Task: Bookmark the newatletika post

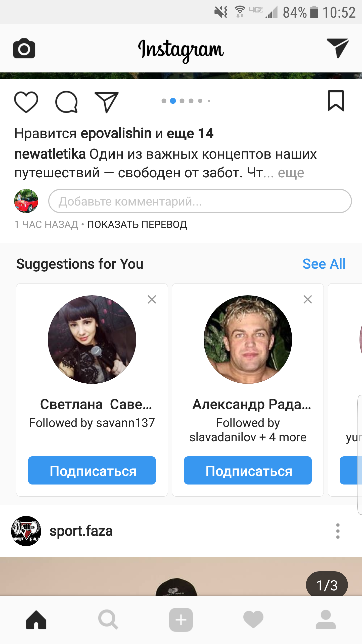Action: tap(336, 101)
